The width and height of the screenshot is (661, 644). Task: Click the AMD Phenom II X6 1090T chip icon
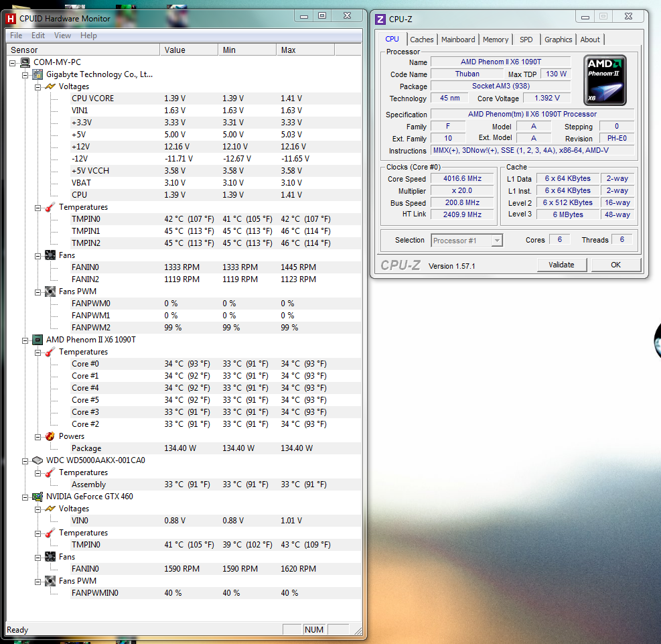coord(38,340)
